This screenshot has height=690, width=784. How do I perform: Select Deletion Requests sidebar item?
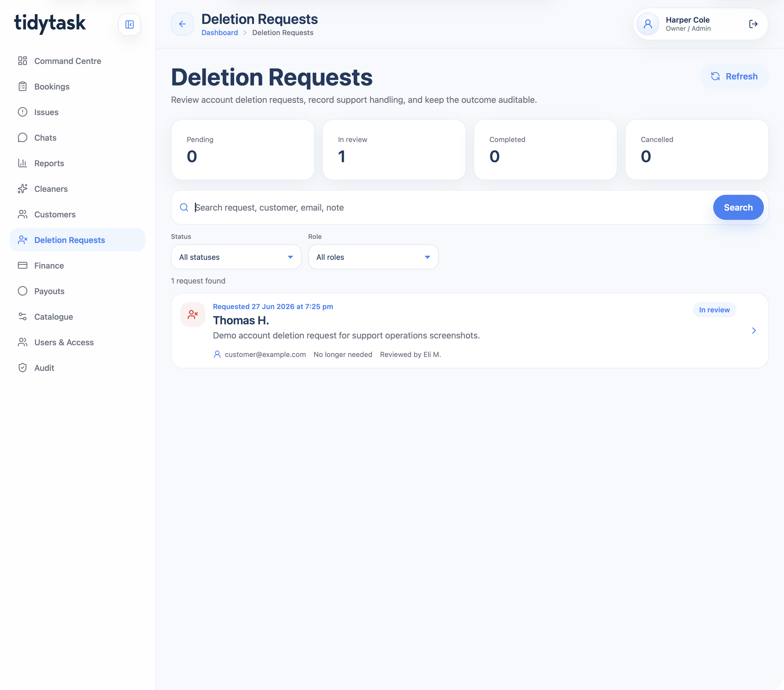click(78, 240)
